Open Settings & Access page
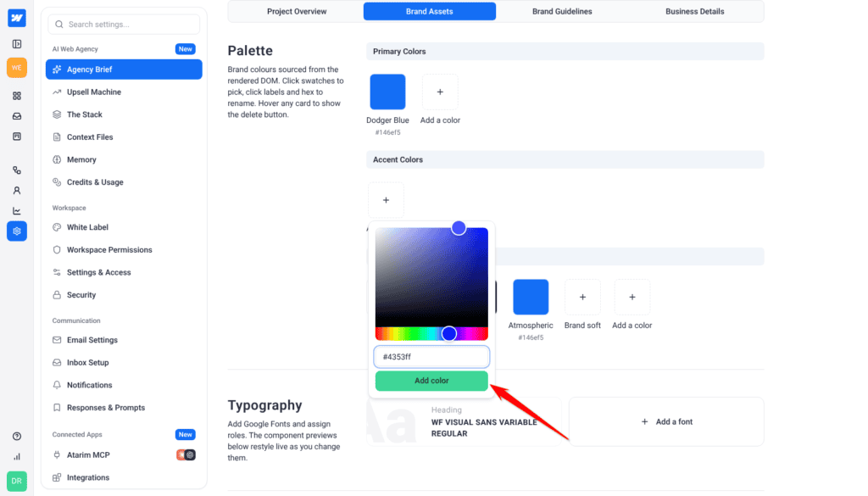 point(124,272)
